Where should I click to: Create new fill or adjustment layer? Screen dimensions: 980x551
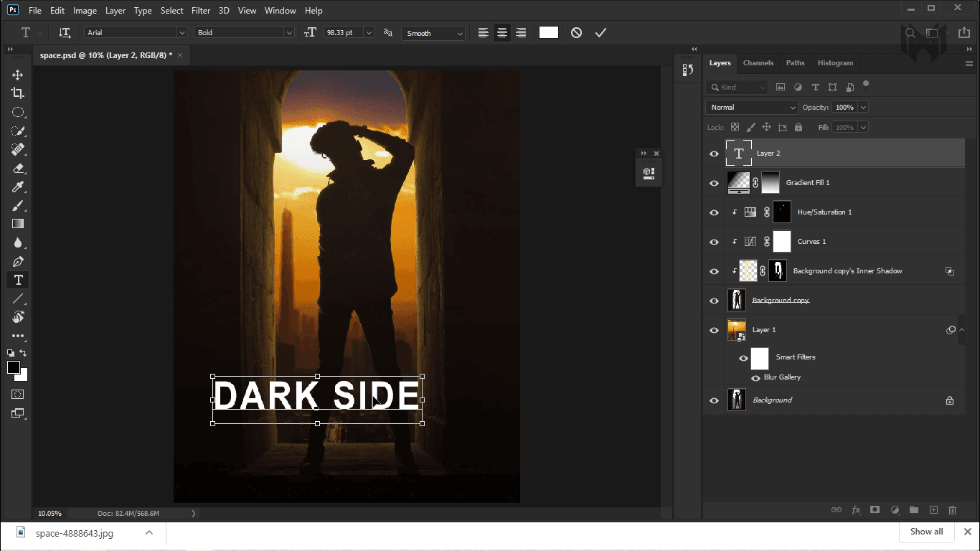coord(895,510)
